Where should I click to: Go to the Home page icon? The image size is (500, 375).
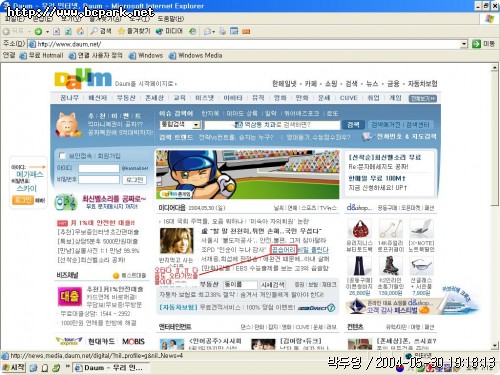[80, 31]
